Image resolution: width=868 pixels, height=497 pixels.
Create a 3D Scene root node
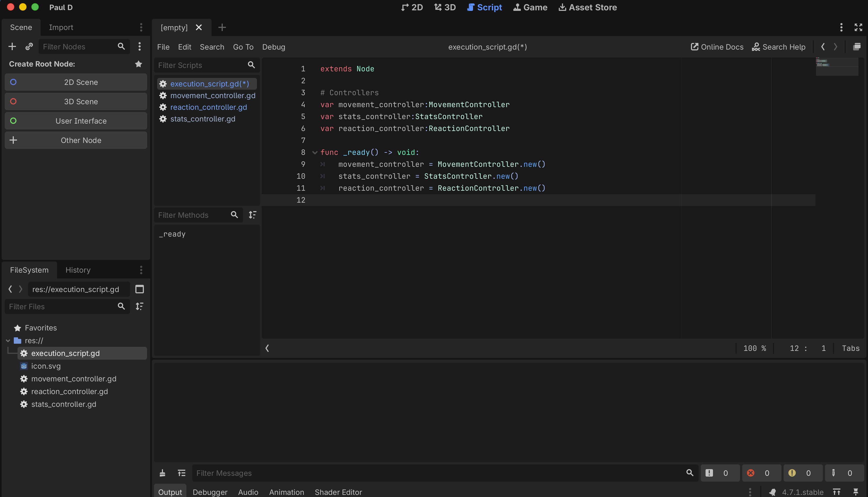[76, 101]
